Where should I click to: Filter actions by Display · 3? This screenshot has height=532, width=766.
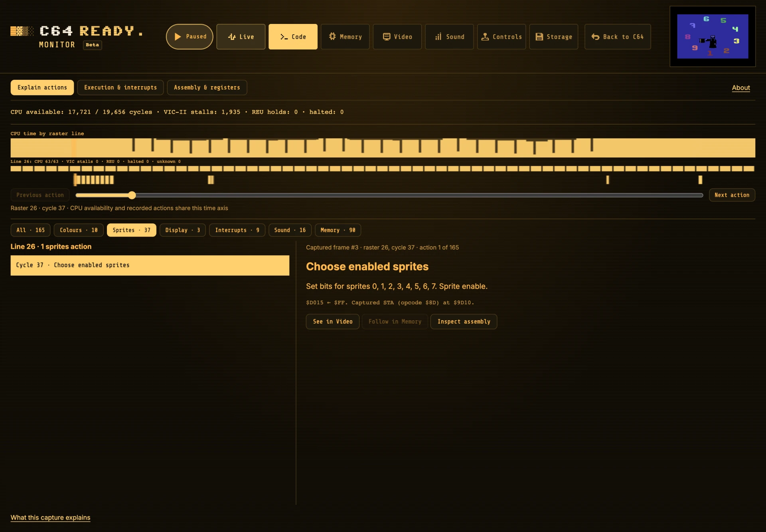click(183, 230)
